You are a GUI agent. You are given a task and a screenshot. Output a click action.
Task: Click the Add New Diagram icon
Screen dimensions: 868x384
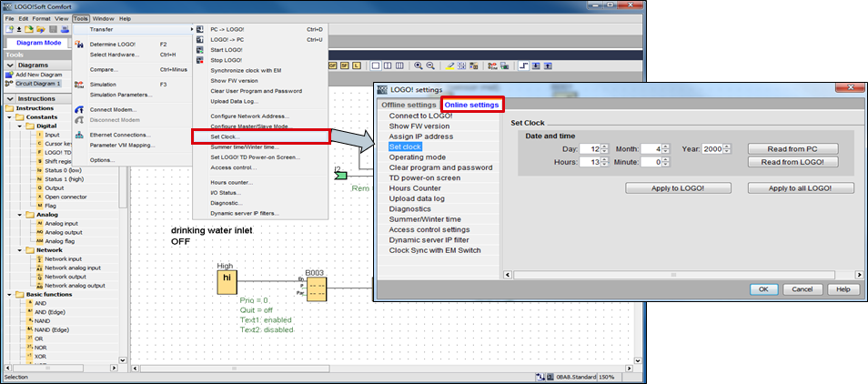click(9, 75)
